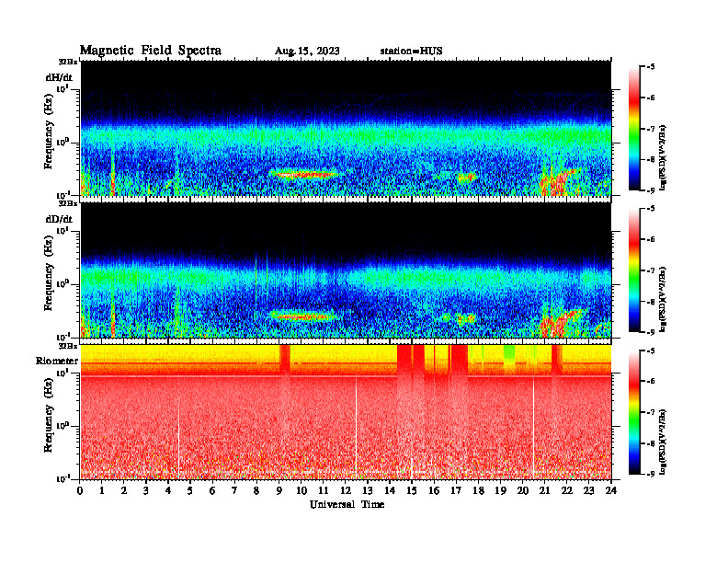The image size is (728, 563).
Task: Click the dD/dt spectrogram plot area
Action: 346,270
